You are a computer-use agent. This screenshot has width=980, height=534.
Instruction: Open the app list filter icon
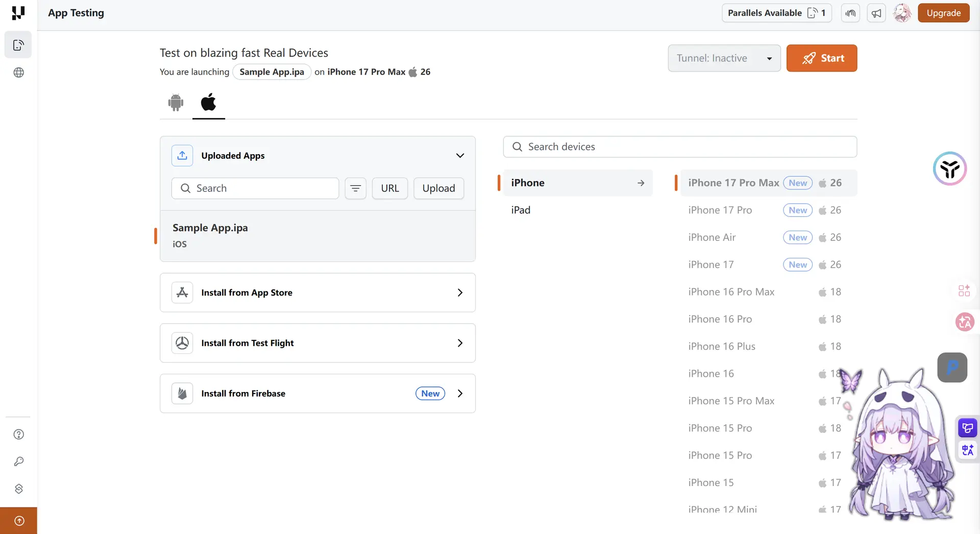tap(356, 188)
